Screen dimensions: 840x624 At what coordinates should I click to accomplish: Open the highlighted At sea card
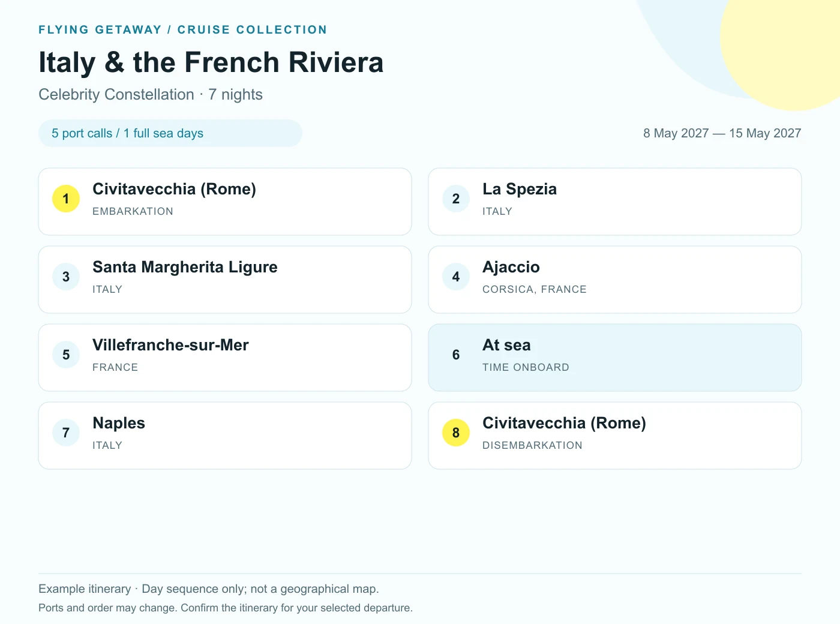coord(615,358)
